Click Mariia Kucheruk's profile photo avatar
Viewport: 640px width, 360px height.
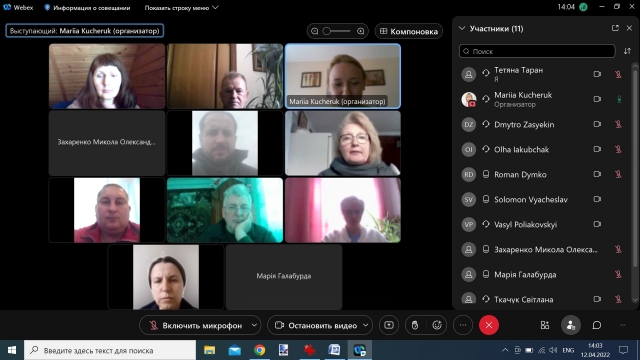[x=469, y=99]
